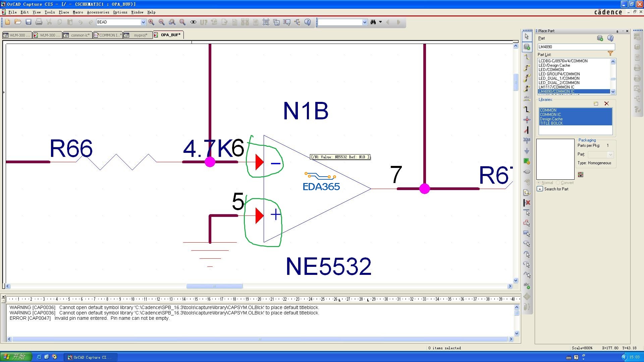The height and width of the screenshot is (362, 644).
Task: Click the part filter funnel icon
Action: pyautogui.click(x=610, y=54)
